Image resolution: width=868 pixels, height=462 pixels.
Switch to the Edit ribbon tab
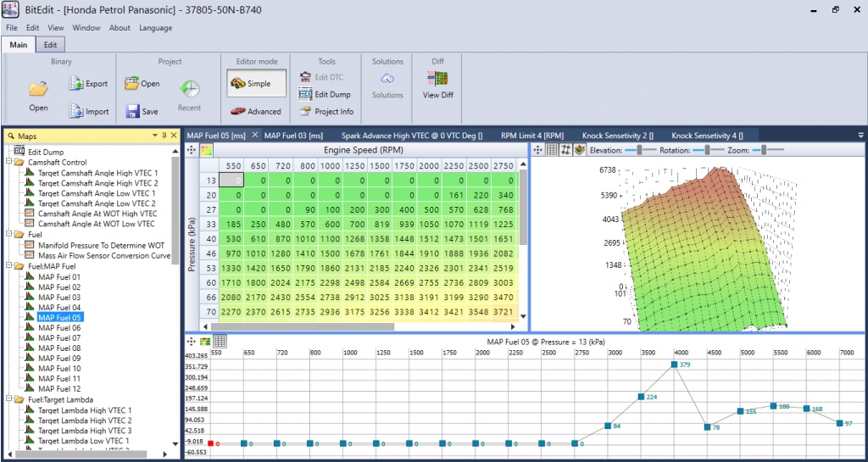(50, 45)
